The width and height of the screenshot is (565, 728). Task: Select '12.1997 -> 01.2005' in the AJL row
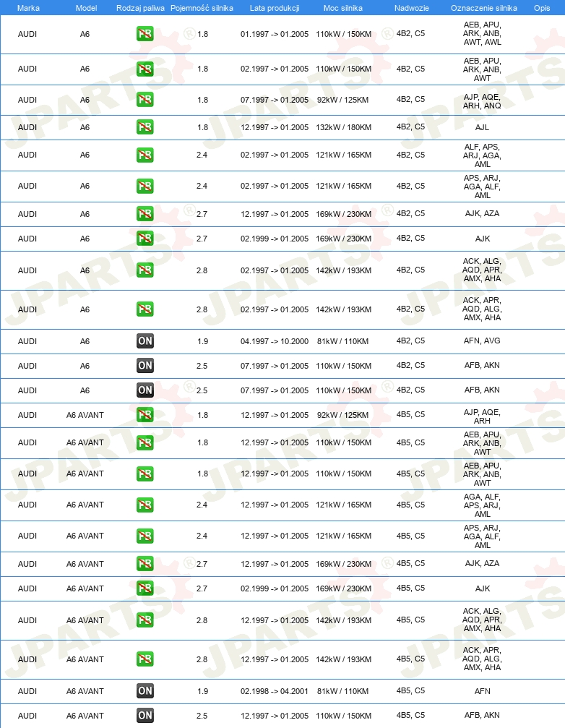[x=275, y=127]
